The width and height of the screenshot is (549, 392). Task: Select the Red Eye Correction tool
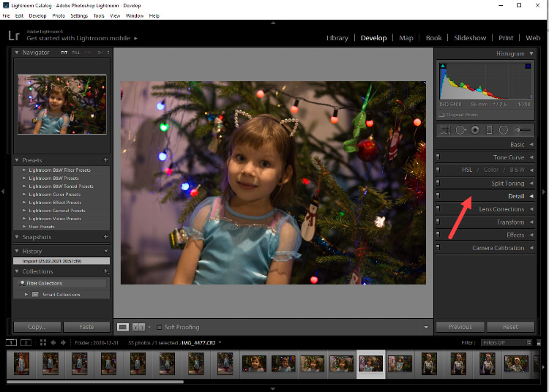(475, 130)
